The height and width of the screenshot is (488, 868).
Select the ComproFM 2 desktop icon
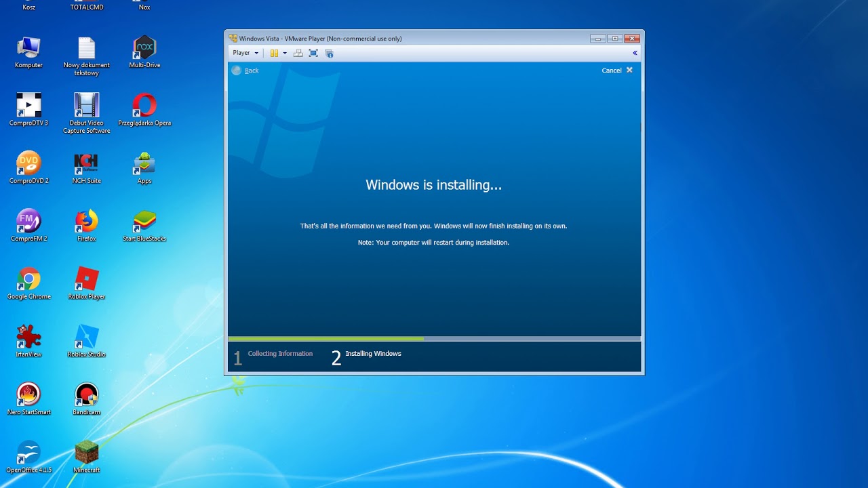(28, 226)
